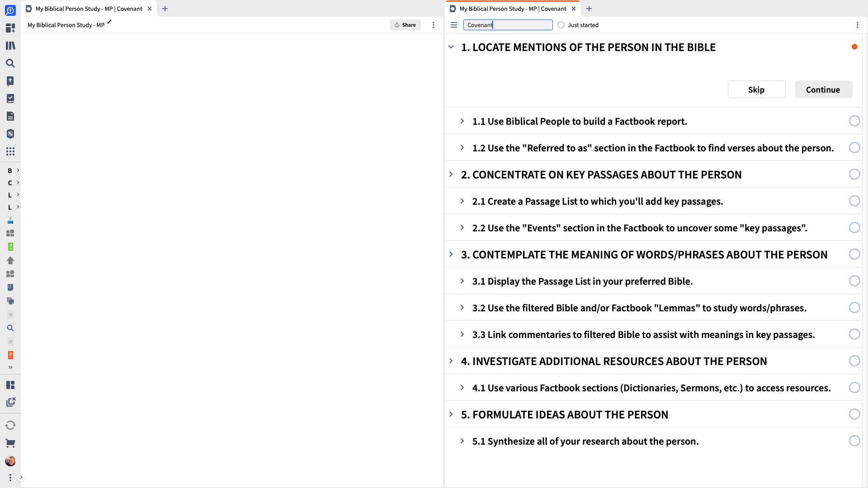Click the clippings book shortcut icon

(x=10, y=287)
